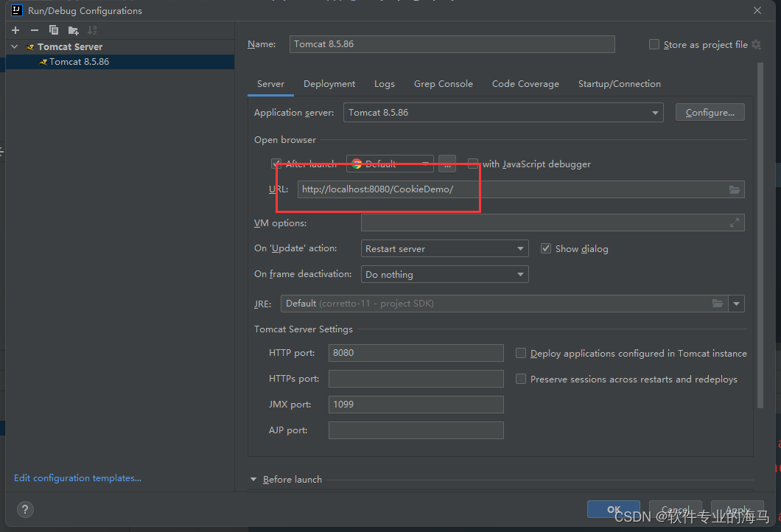Select Tomcat 8.5.86 in configuration tree
781x532 pixels.
[x=119, y=62]
